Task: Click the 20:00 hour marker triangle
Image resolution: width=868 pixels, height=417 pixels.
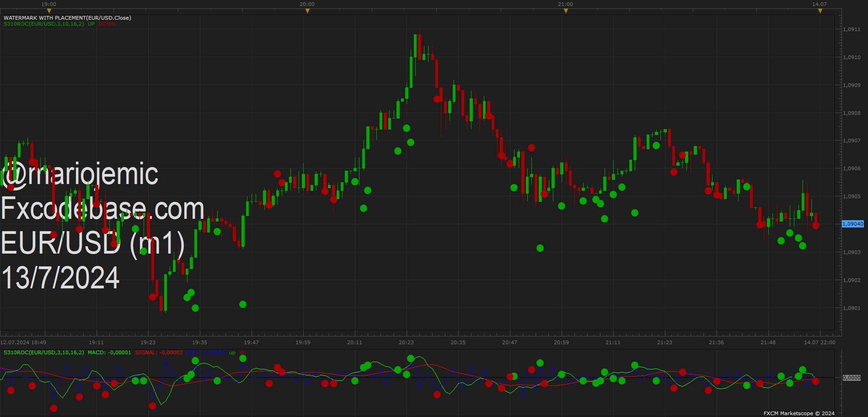Action: [x=307, y=11]
